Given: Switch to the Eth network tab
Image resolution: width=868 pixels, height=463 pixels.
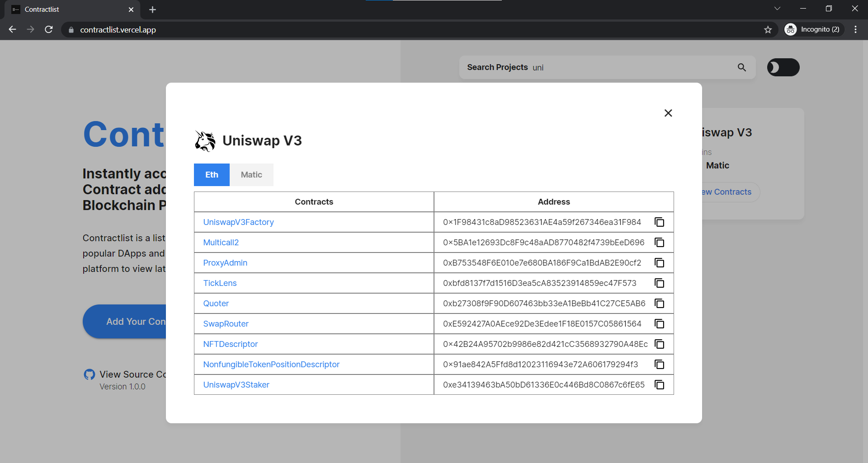Looking at the screenshot, I should pyautogui.click(x=212, y=175).
